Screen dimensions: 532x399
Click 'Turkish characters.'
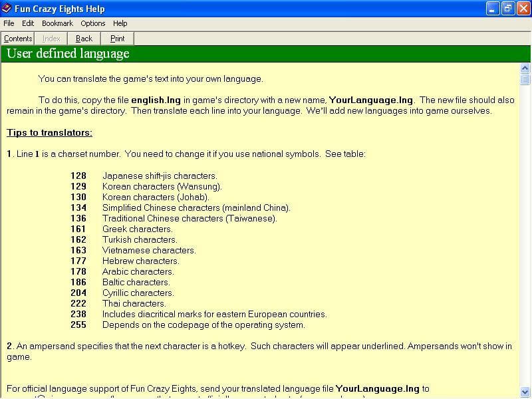click(x=140, y=239)
